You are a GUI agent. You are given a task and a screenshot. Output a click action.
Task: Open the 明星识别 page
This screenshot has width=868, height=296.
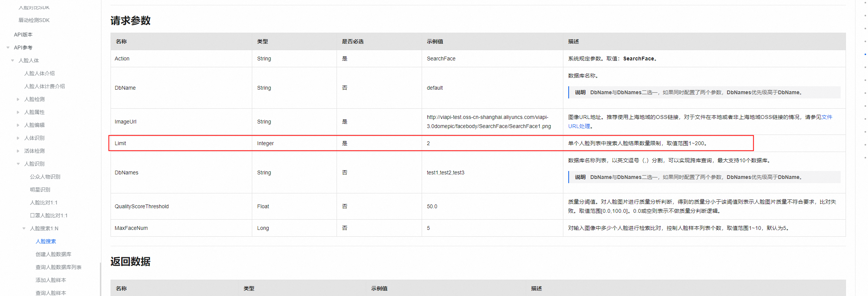(40, 190)
